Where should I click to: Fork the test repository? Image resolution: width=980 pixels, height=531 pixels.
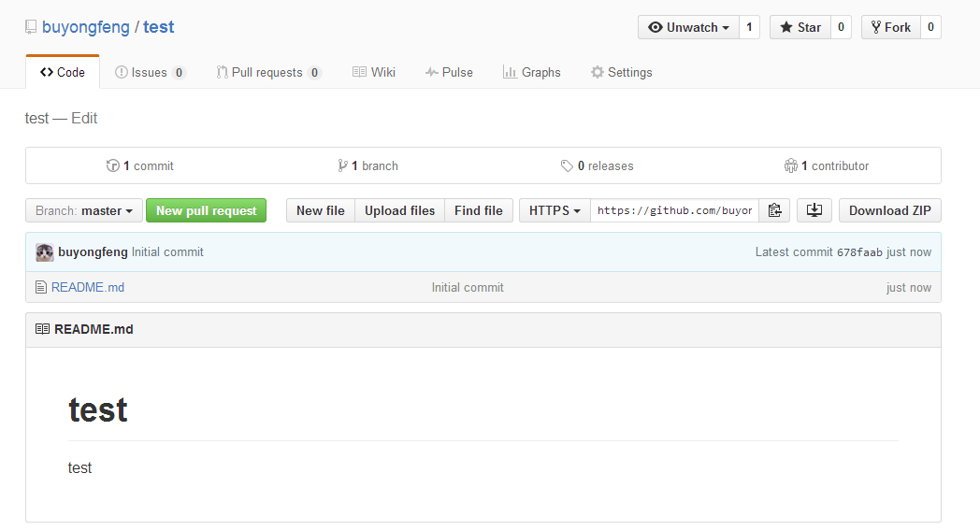coord(890,27)
